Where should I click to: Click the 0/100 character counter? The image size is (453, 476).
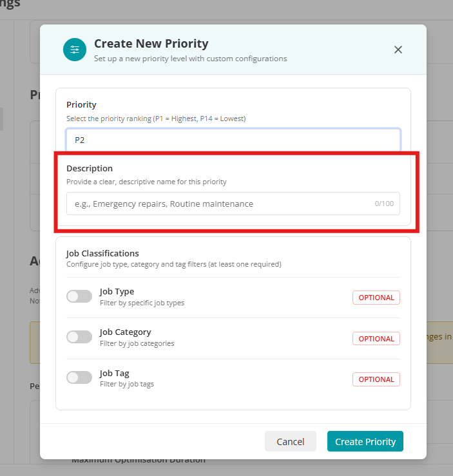click(x=384, y=204)
